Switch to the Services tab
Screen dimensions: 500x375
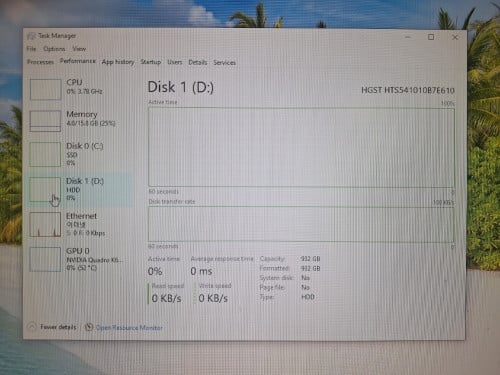pos(225,63)
